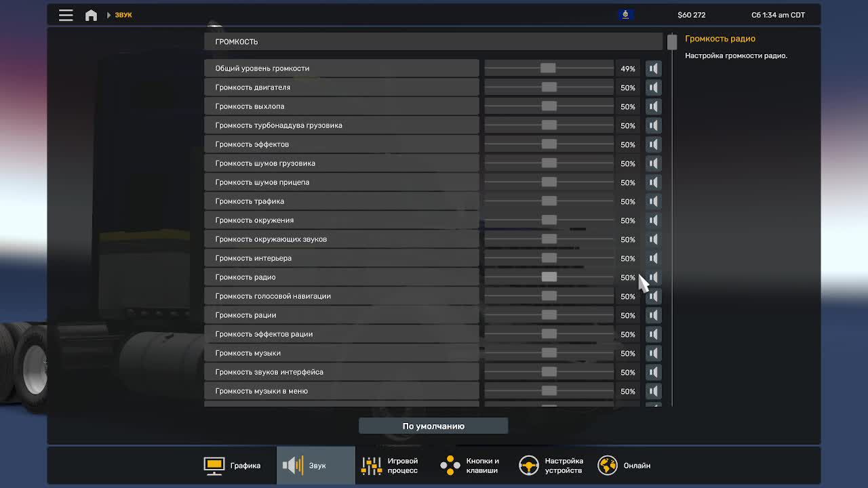The image size is (868, 488).
Task: Click the settings list scrollbar thumb
Action: (671, 42)
